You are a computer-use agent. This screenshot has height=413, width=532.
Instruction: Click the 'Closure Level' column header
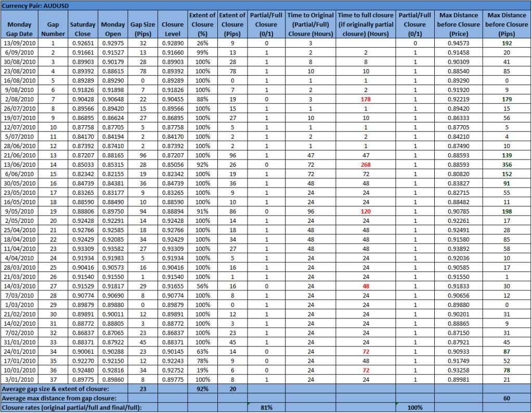point(173,24)
